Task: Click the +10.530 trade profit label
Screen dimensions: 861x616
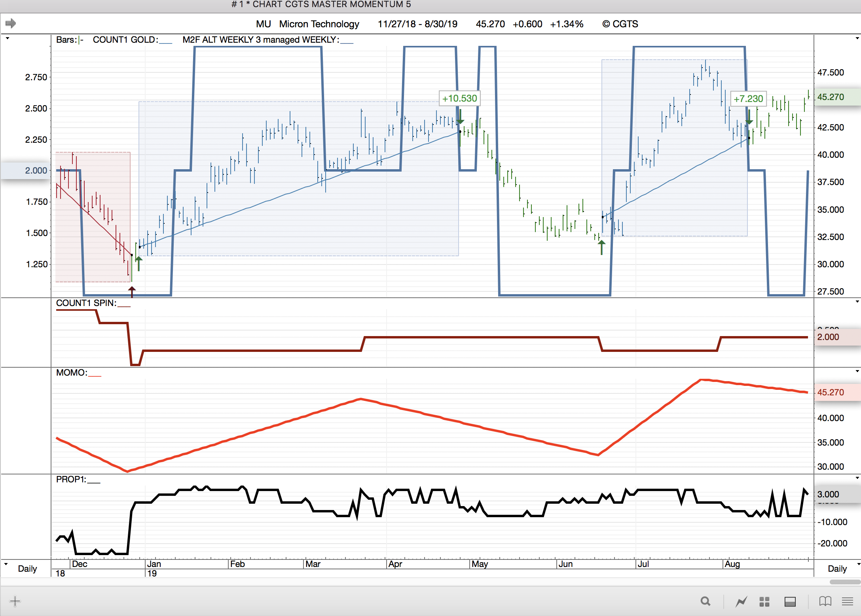Action: (x=459, y=98)
